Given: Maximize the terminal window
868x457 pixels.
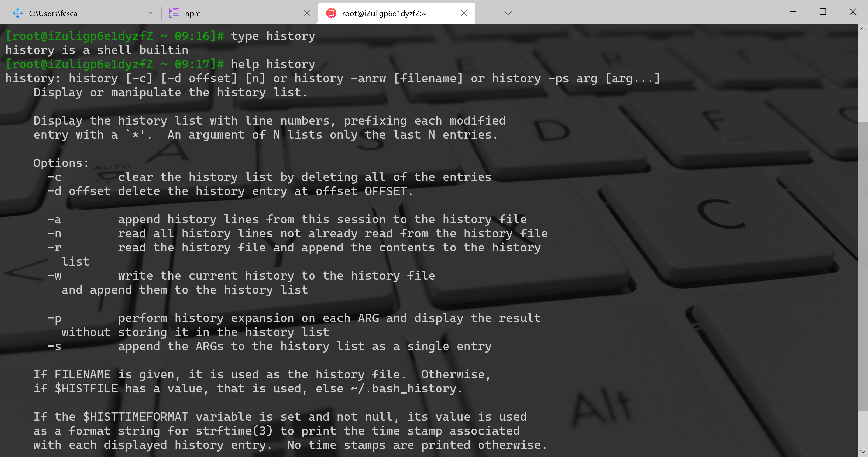Looking at the screenshot, I should point(823,12).
